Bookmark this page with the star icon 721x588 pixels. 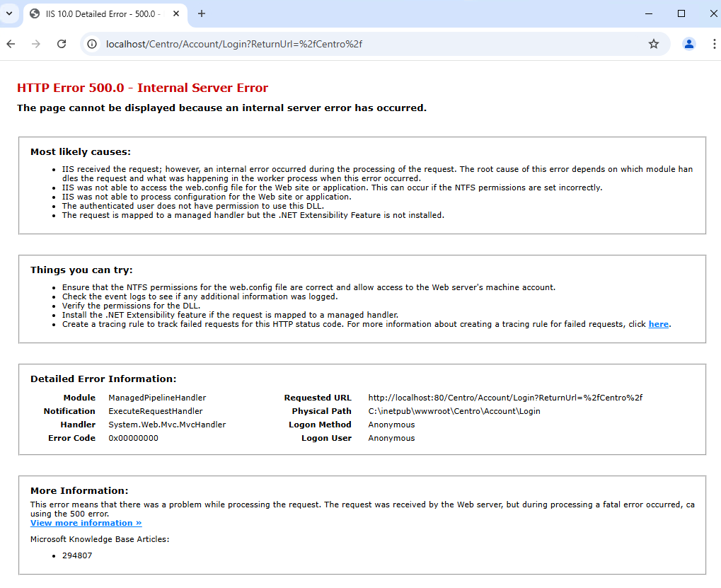[653, 44]
